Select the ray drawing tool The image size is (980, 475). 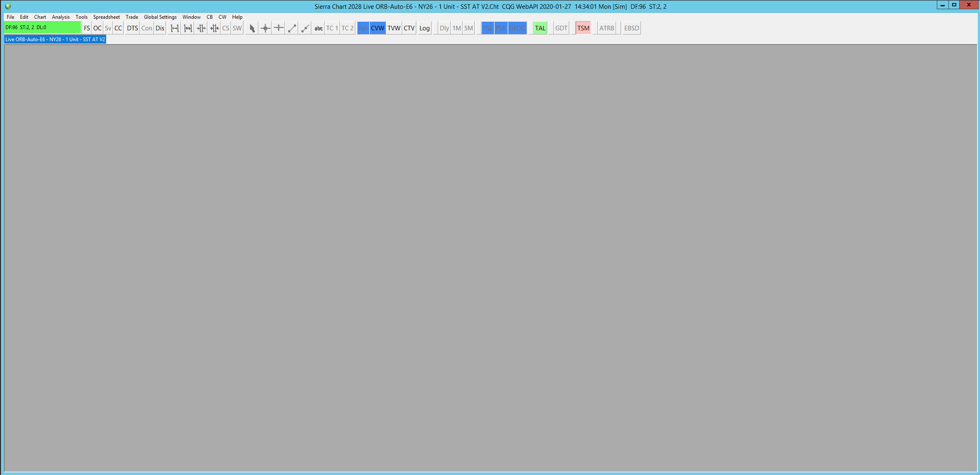tap(305, 28)
